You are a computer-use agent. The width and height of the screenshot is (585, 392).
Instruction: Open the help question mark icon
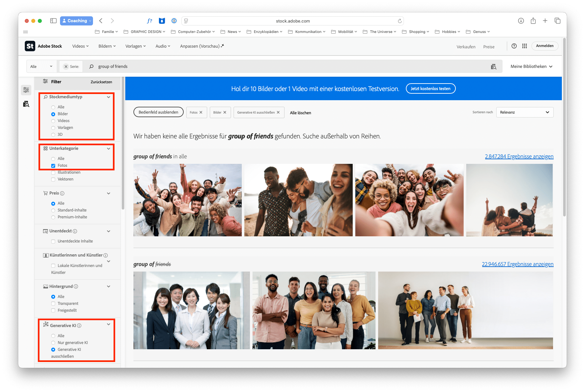[514, 46]
